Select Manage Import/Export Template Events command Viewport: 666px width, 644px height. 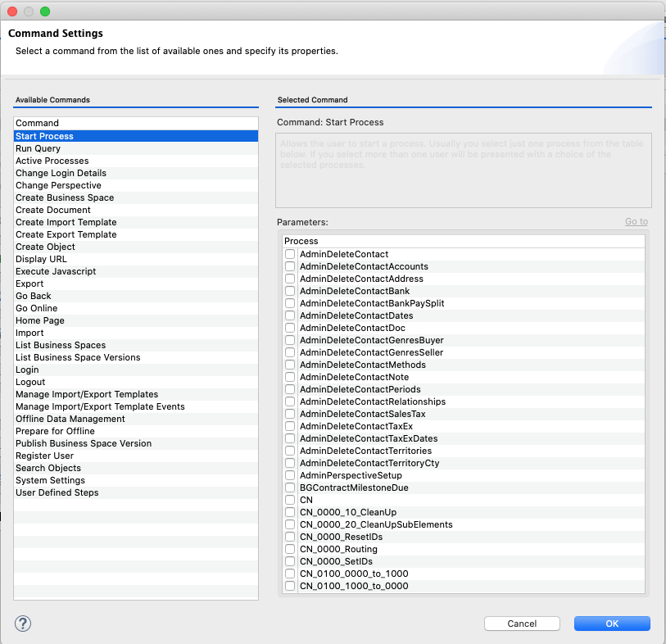click(x=136, y=407)
